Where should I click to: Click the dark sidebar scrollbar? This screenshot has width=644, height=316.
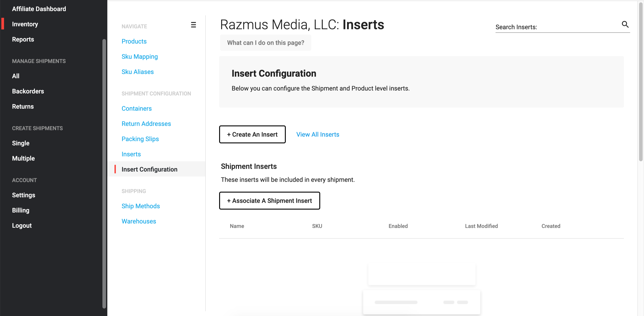[104, 174]
